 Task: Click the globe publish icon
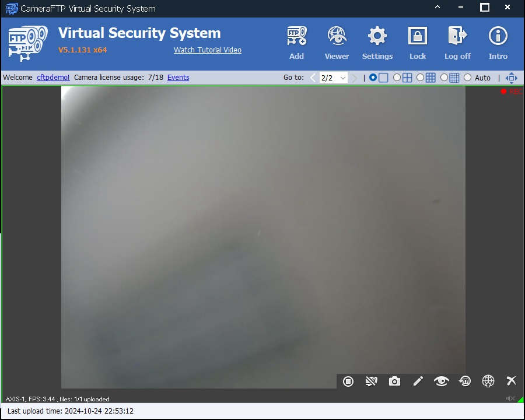(488, 381)
